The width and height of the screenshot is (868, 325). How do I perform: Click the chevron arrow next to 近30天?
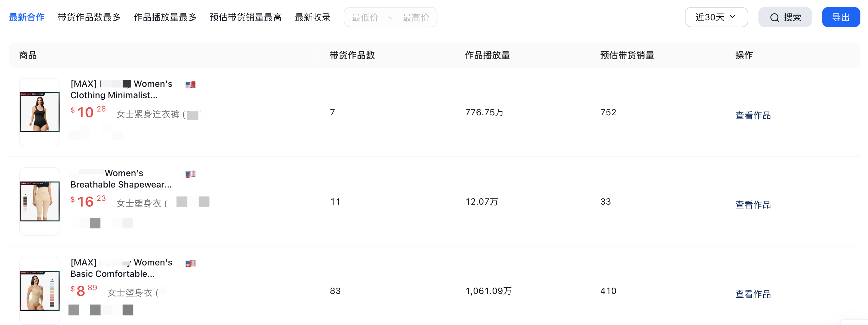click(732, 16)
